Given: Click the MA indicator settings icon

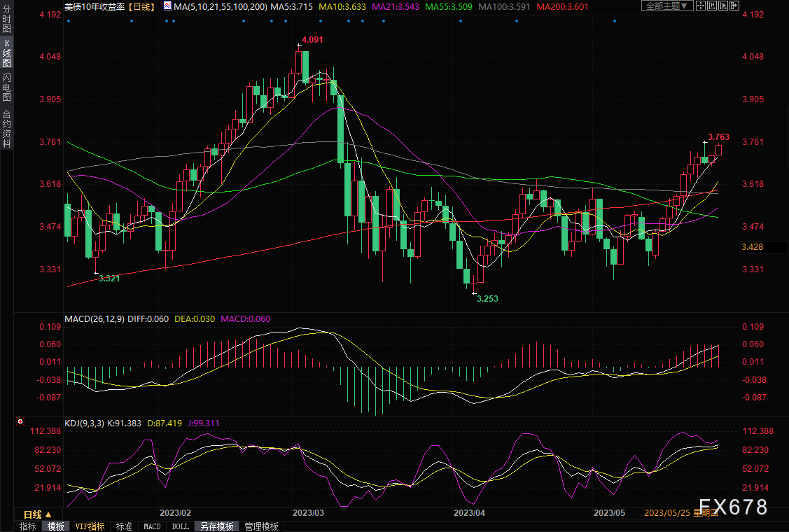Looking at the screenshot, I should click(167, 6).
